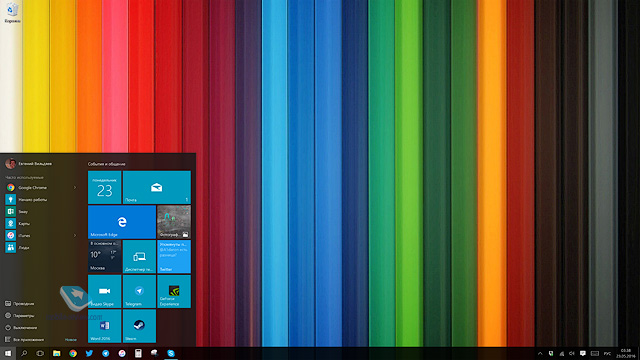Open the Phone Companion tile
The width and height of the screenshot is (640, 360).
pyautogui.click(x=139, y=257)
